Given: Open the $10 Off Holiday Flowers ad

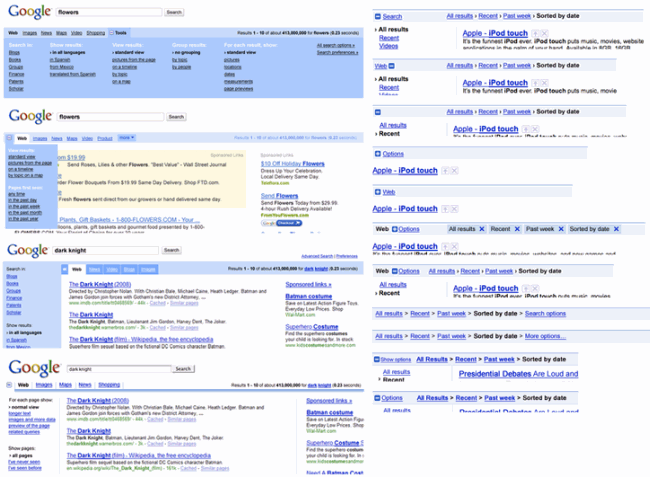Looking at the screenshot, I should tap(293, 164).
